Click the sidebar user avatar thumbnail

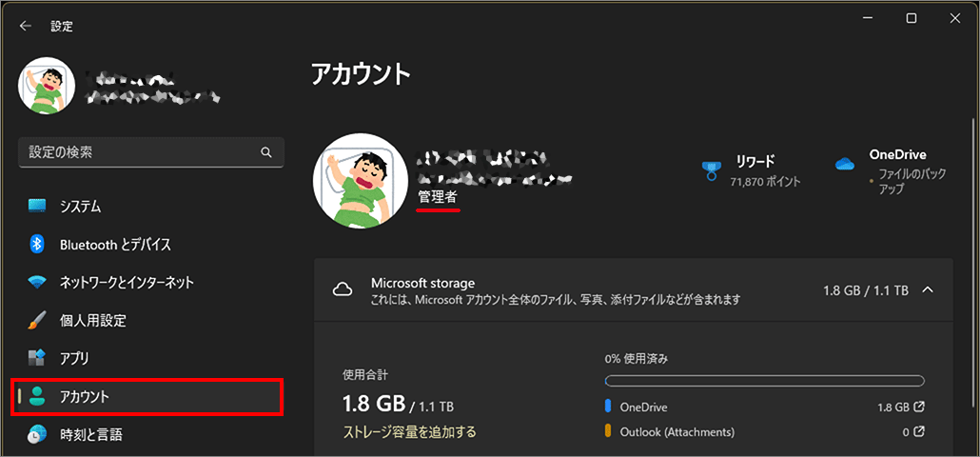(47, 86)
